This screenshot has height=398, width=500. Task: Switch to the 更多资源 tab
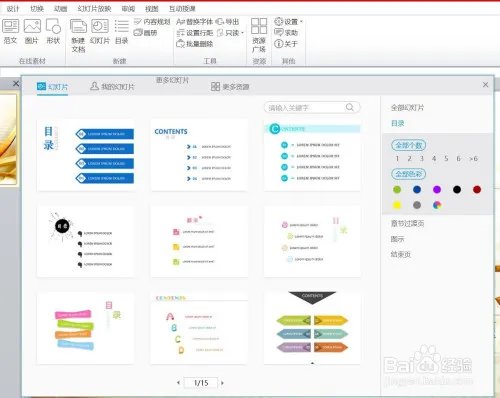pyautogui.click(x=230, y=87)
